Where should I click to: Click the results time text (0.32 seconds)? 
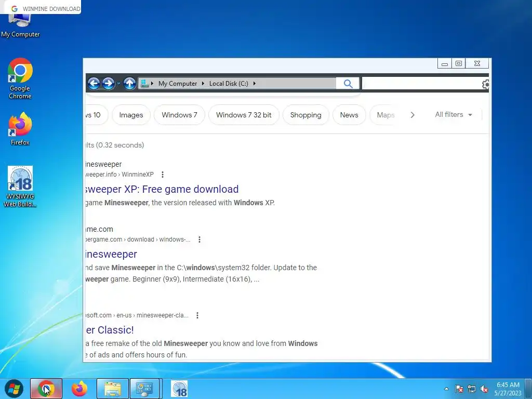coord(120,145)
